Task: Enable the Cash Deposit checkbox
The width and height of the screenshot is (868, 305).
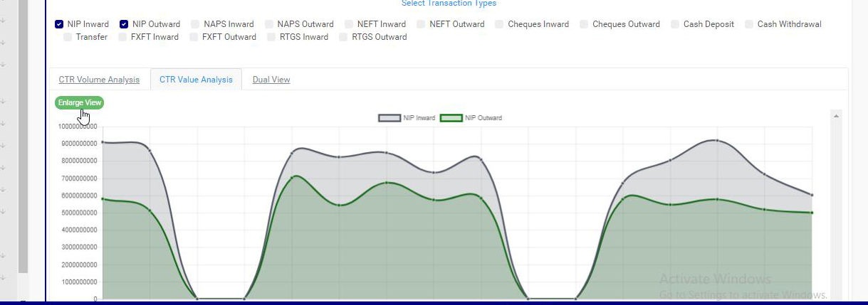Action: [675, 24]
